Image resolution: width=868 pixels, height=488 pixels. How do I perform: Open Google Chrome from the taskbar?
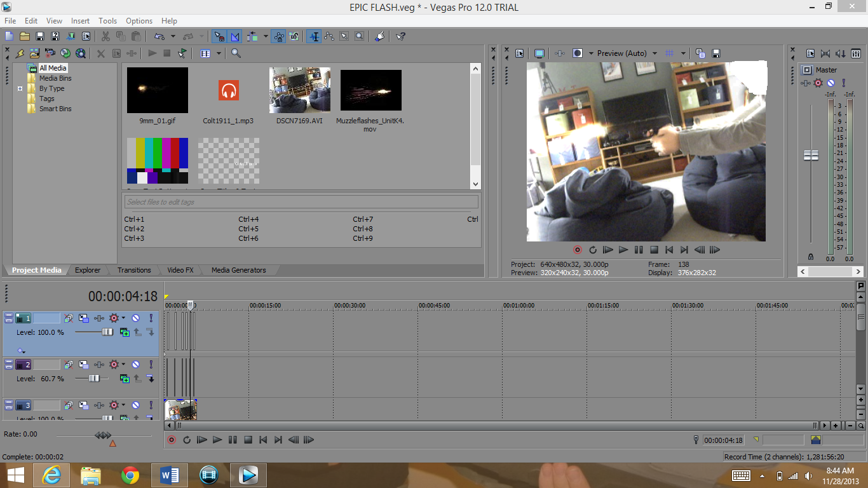click(x=130, y=475)
